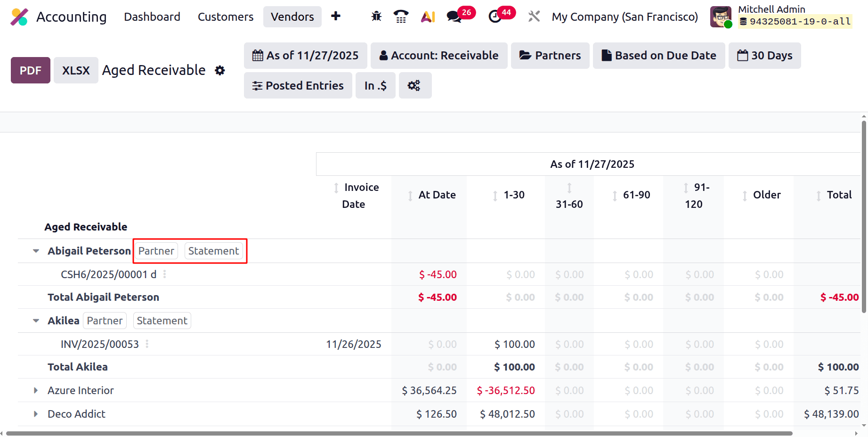This screenshot has width=868, height=437.
Task: Open kebab menu for INV/2025/00053 line
Action: 147,344
